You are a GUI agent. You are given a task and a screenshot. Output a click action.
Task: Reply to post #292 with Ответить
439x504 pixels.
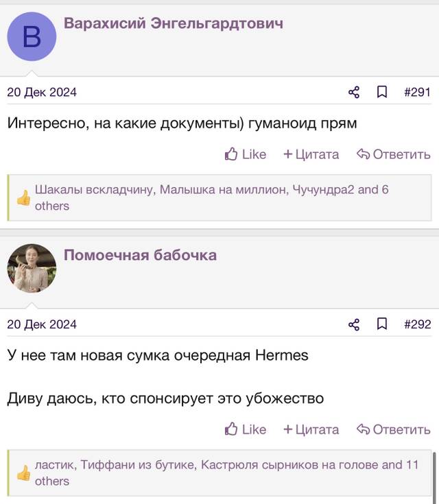click(x=393, y=429)
